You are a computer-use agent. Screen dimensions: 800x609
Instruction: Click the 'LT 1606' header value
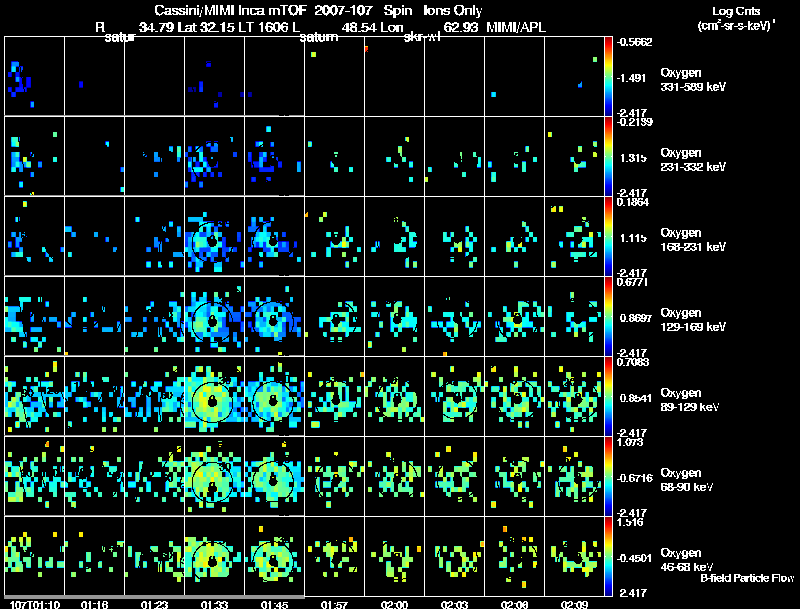pos(263,27)
